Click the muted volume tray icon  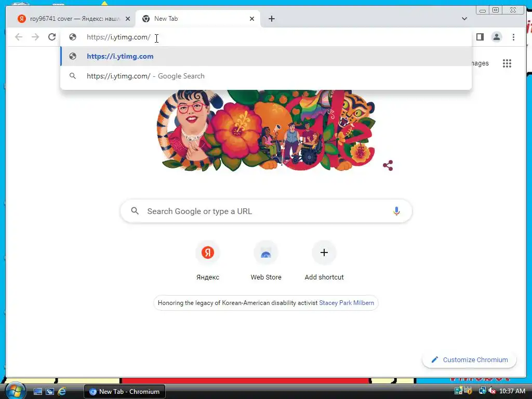click(492, 391)
